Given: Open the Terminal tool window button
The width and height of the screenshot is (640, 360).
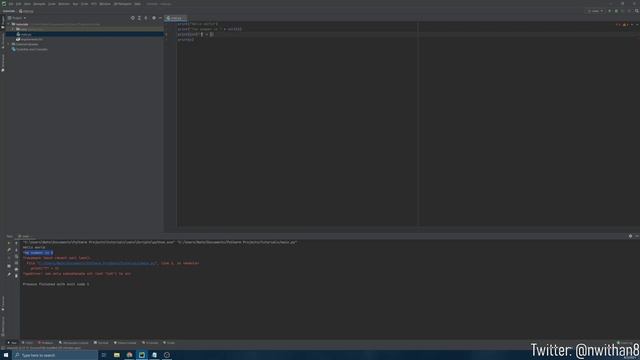Looking at the screenshot, I should 101,343.
